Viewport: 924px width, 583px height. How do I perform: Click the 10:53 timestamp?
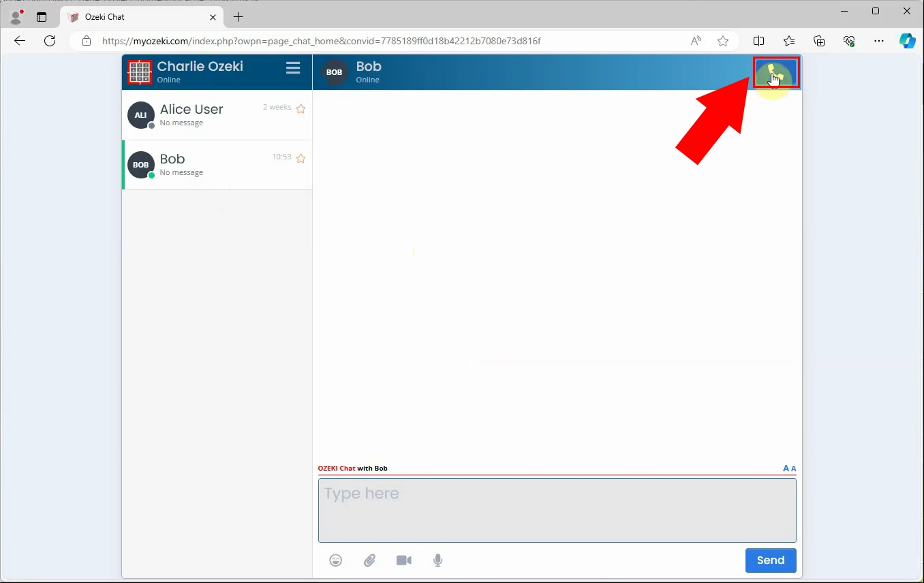point(281,157)
